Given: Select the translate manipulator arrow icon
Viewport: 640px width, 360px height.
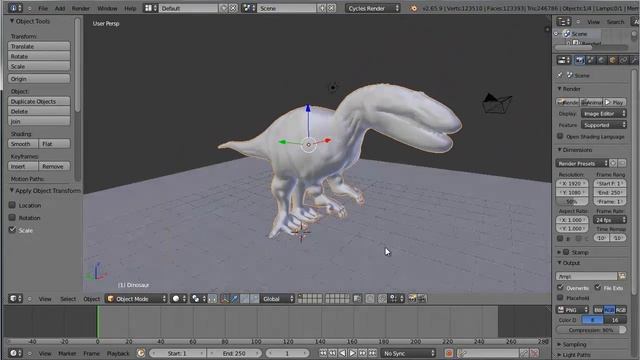Looking at the screenshot, I should point(234,299).
